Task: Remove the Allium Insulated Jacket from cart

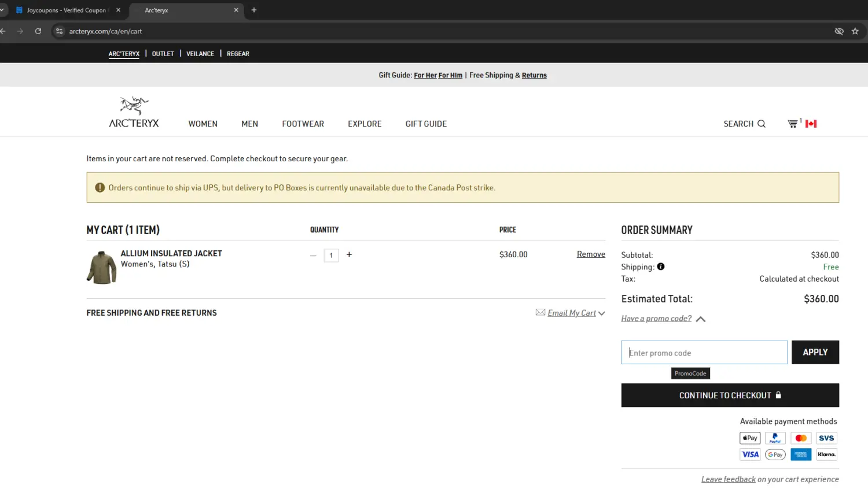Action: [591, 254]
